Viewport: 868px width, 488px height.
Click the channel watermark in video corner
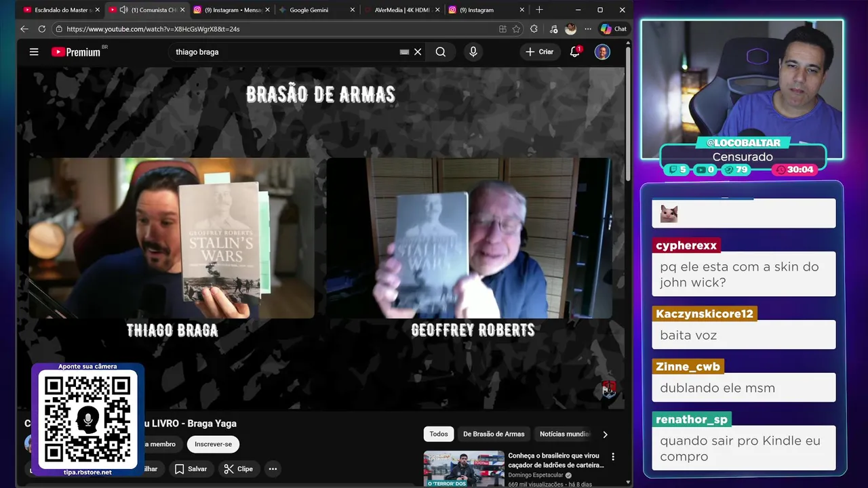pos(608,389)
